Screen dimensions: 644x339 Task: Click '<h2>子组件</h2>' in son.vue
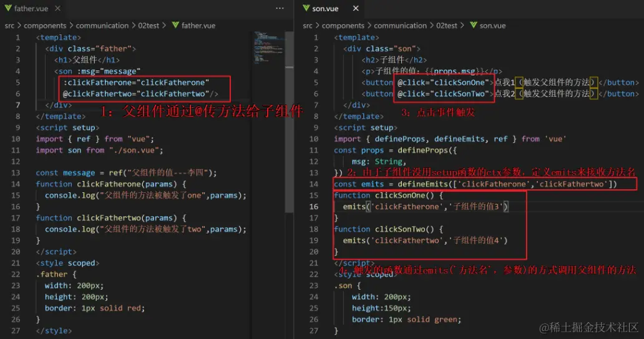[394, 60]
